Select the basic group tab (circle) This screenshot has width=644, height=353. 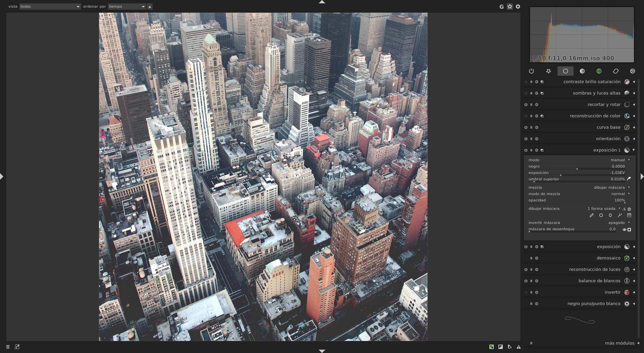coord(566,71)
